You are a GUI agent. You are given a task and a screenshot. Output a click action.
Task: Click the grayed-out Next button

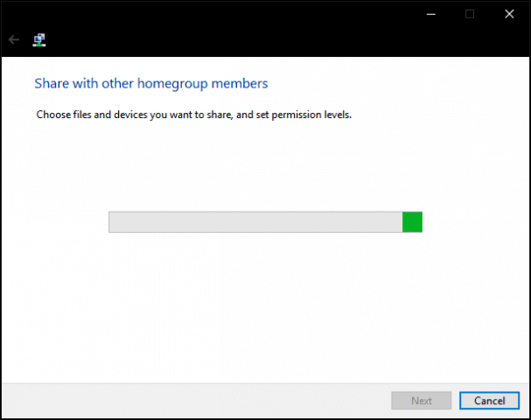click(x=422, y=401)
